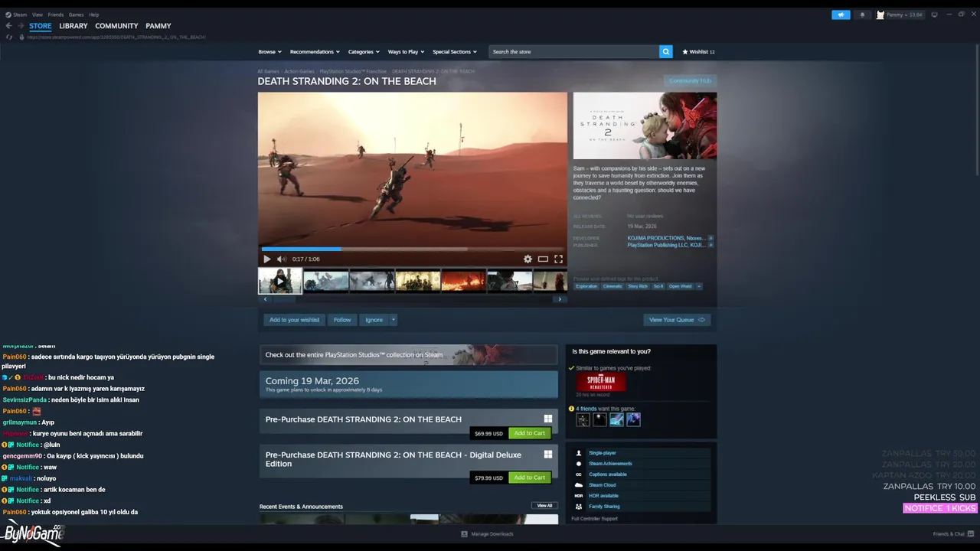View All recent events
Viewport: 980px width, 551px height.
(x=544, y=506)
